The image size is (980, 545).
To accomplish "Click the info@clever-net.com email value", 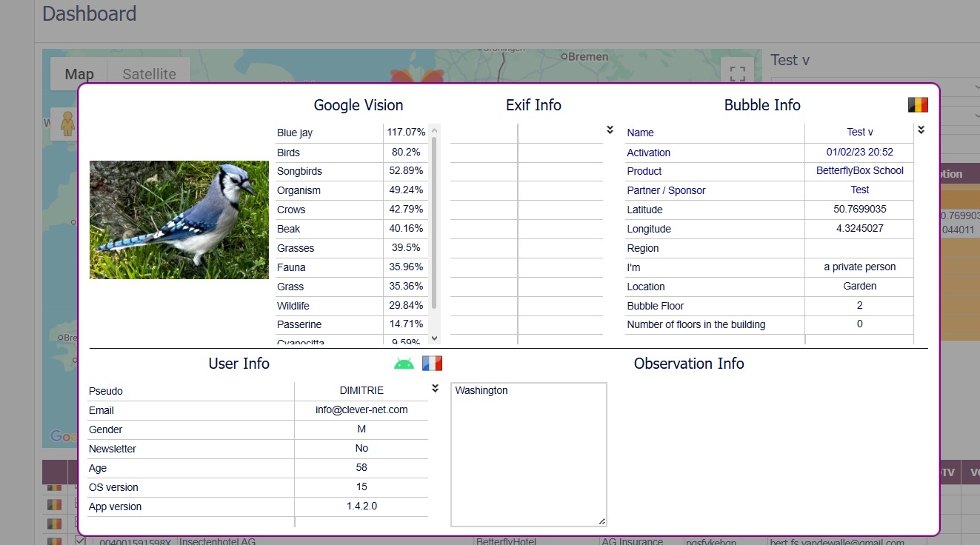I will pos(361,409).
